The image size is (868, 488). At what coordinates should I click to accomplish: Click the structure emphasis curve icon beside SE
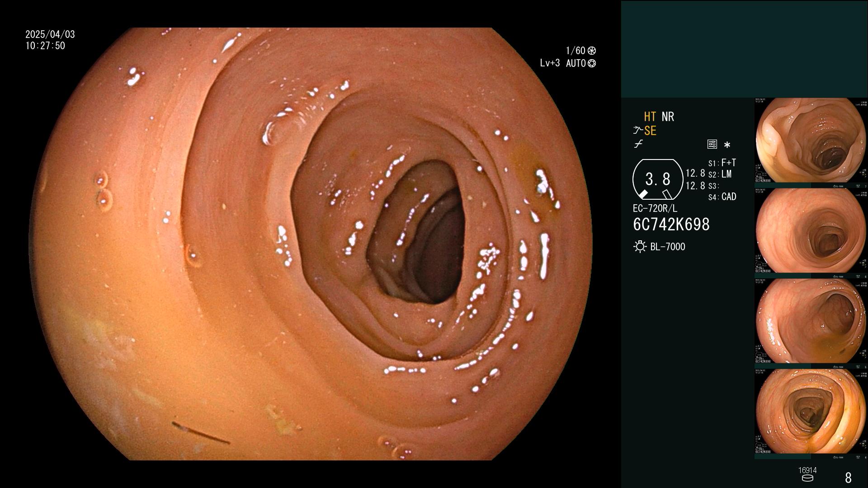[x=638, y=131]
